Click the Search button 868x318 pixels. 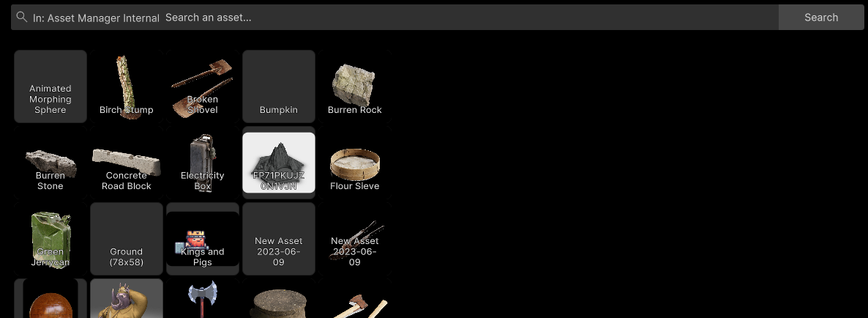pos(821,17)
